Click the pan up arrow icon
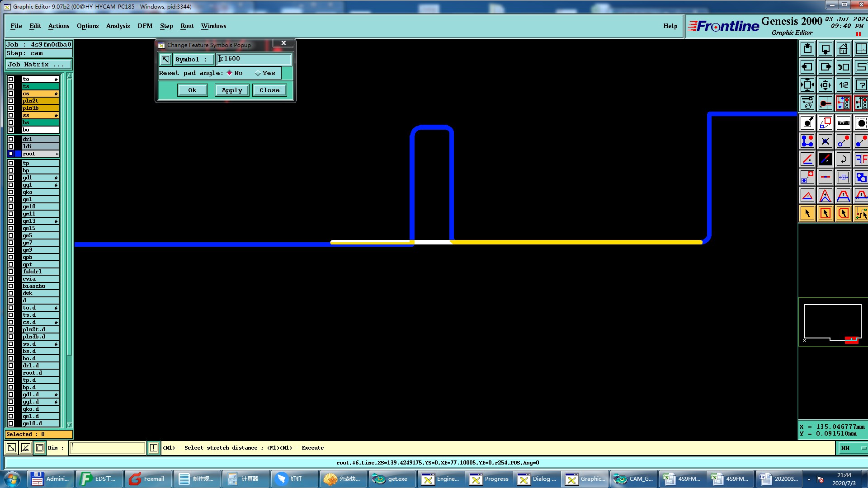Viewport: 868px width, 488px height. [x=807, y=49]
